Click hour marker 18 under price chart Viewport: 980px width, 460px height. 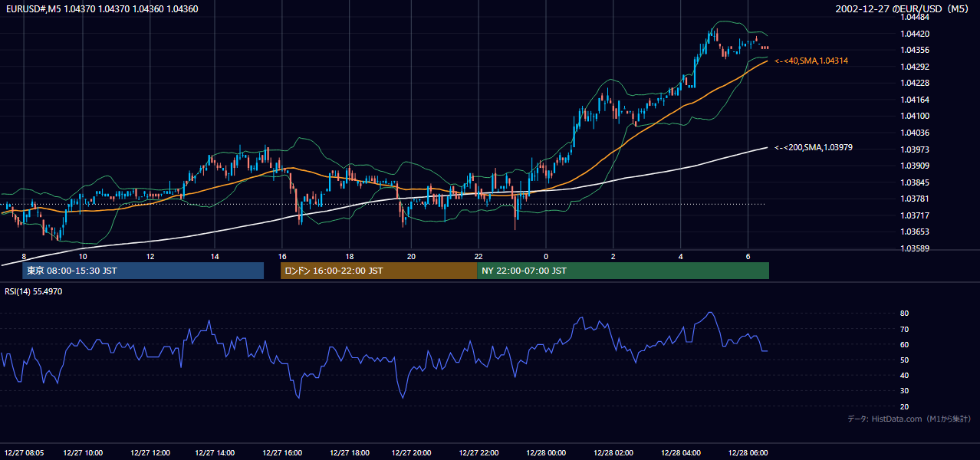click(350, 256)
